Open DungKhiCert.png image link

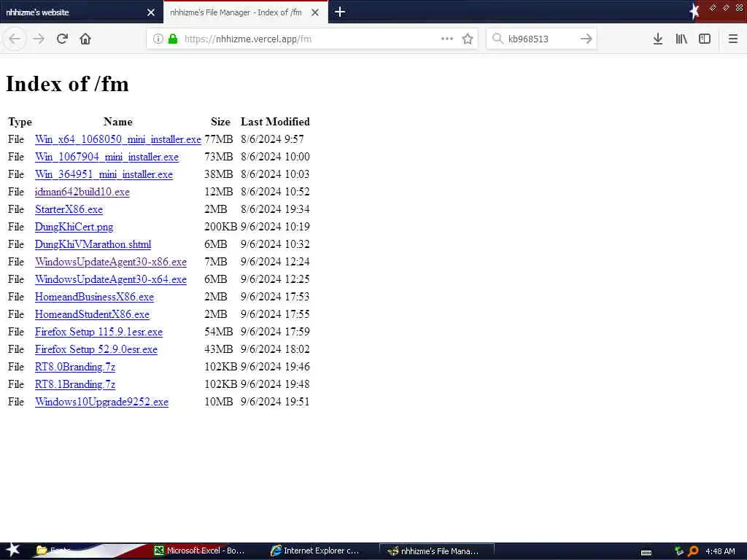coord(74,227)
